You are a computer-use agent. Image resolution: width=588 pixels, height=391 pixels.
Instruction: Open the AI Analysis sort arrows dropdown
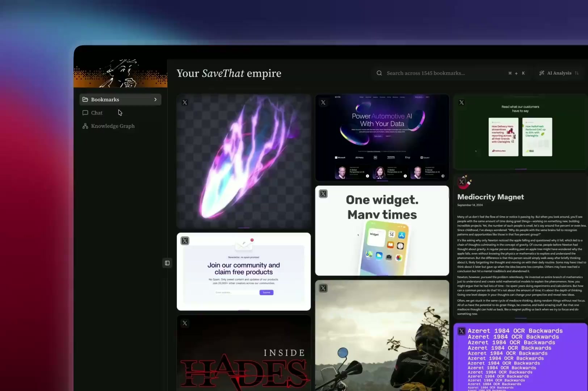click(577, 73)
